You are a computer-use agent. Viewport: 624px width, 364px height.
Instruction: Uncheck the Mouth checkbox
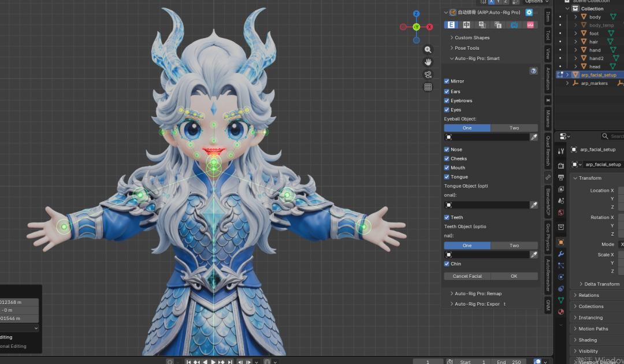(x=447, y=168)
